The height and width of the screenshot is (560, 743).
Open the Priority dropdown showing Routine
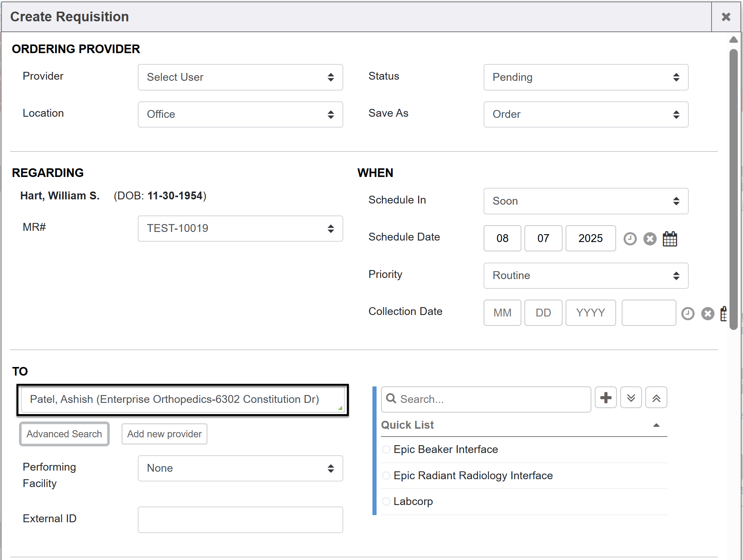586,276
